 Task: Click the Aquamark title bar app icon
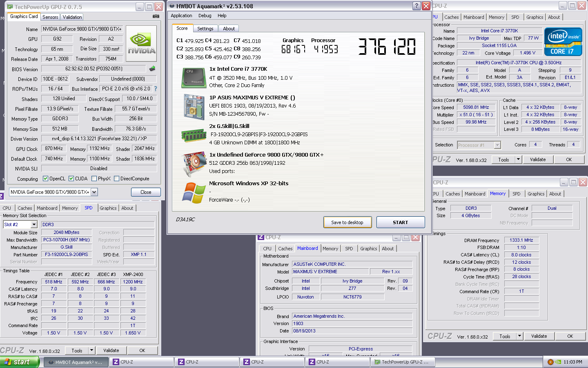[172, 6]
